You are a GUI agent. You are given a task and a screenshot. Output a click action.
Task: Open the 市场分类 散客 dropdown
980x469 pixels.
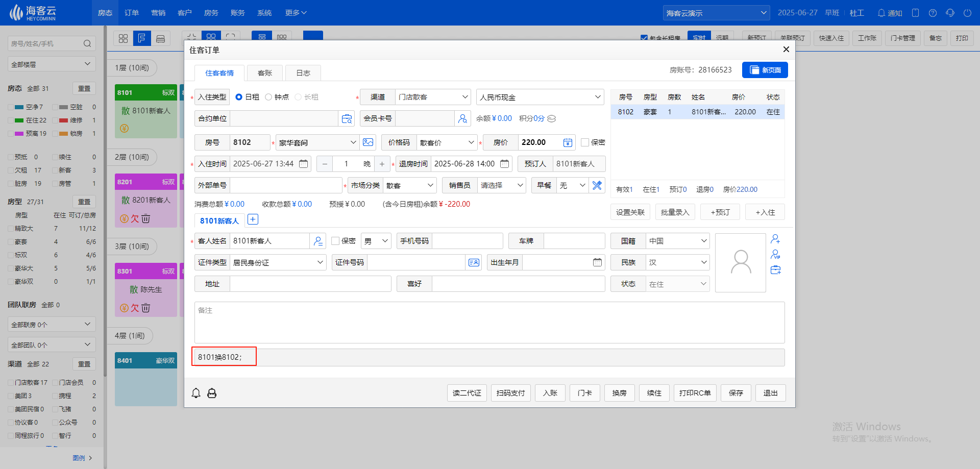pos(409,185)
